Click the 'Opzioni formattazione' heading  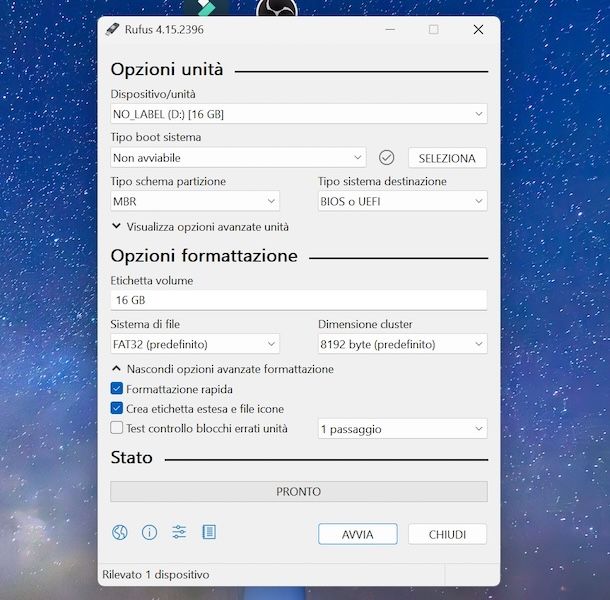(x=204, y=256)
